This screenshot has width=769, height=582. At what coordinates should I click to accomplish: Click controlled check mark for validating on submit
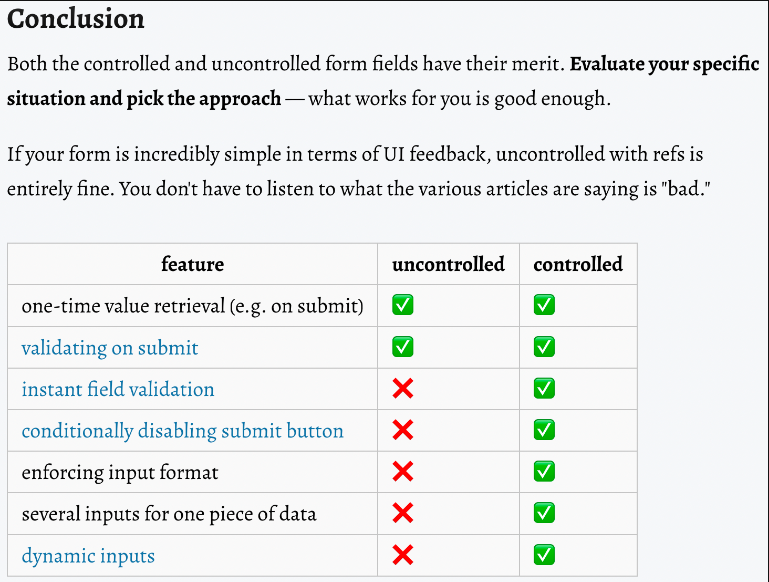pyautogui.click(x=544, y=347)
